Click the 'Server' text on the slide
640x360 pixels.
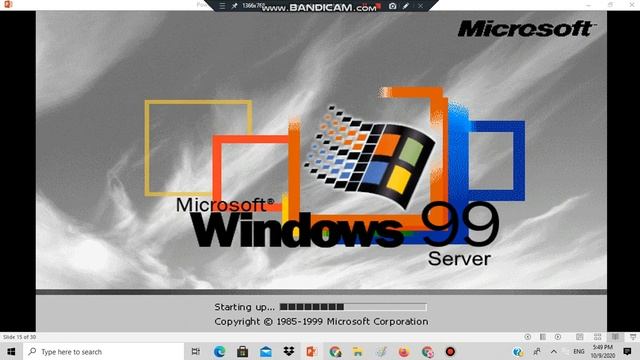[x=459, y=259]
